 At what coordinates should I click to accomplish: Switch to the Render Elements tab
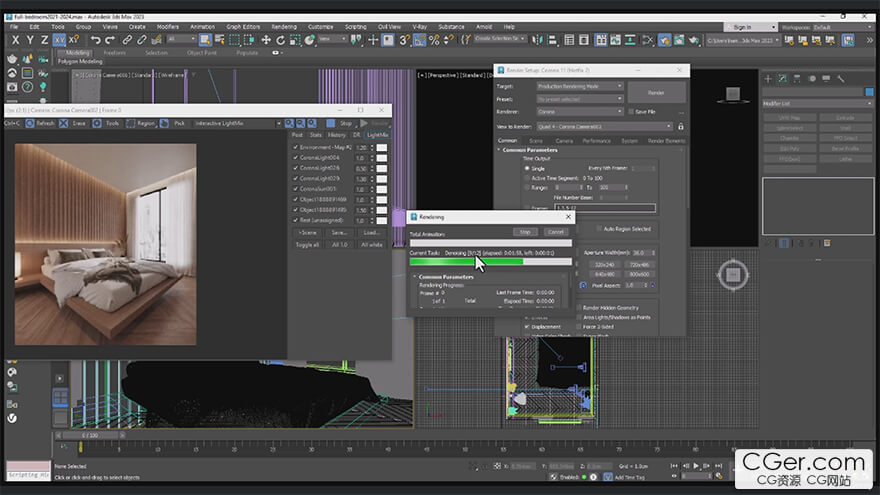[x=666, y=141]
